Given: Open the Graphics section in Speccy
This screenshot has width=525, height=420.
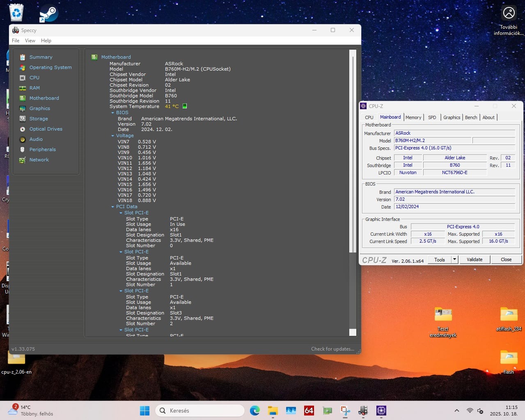Looking at the screenshot, I should [x=39, y=108].
